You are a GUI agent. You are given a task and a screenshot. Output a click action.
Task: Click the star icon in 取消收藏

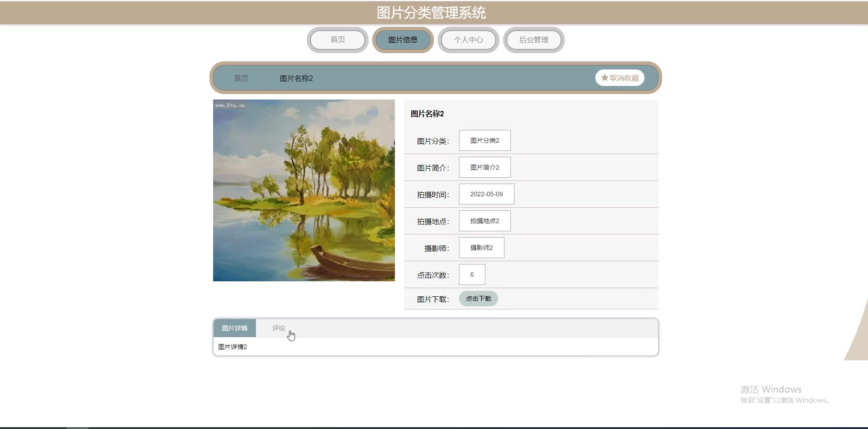(604, 78)
